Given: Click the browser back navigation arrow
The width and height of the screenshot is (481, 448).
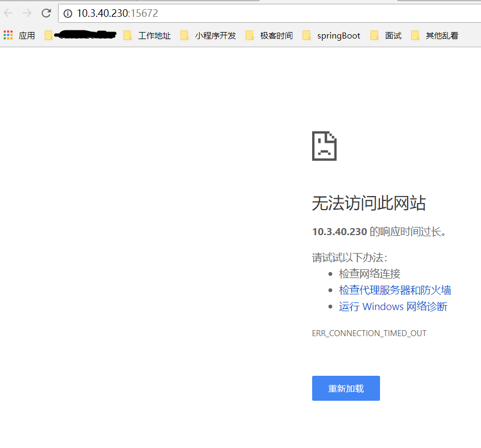Looking at the screenshot, I should point(8,13).
